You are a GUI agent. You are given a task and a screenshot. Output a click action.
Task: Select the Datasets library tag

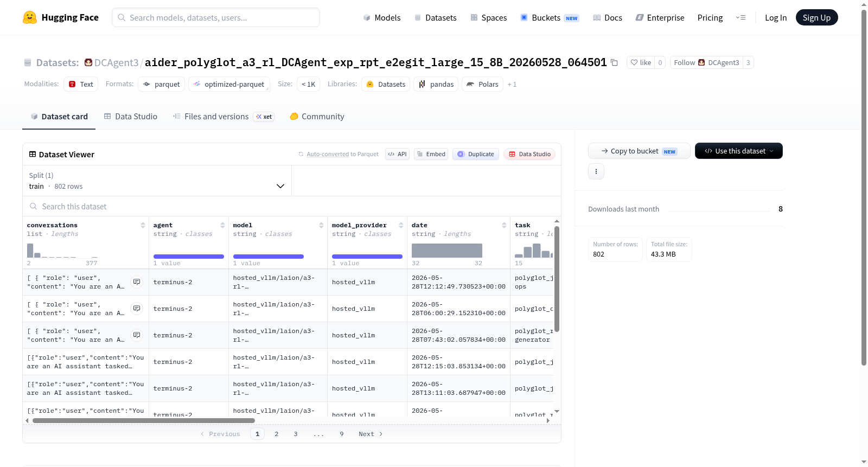point(386,84)
